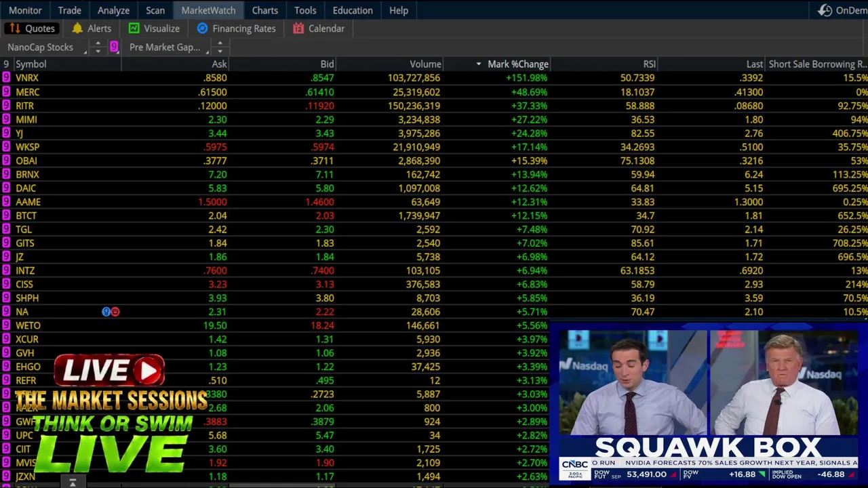Screen dimensions: 868x488
Task: Click the news indicator icons on NA row
Action: coord(111,312)
